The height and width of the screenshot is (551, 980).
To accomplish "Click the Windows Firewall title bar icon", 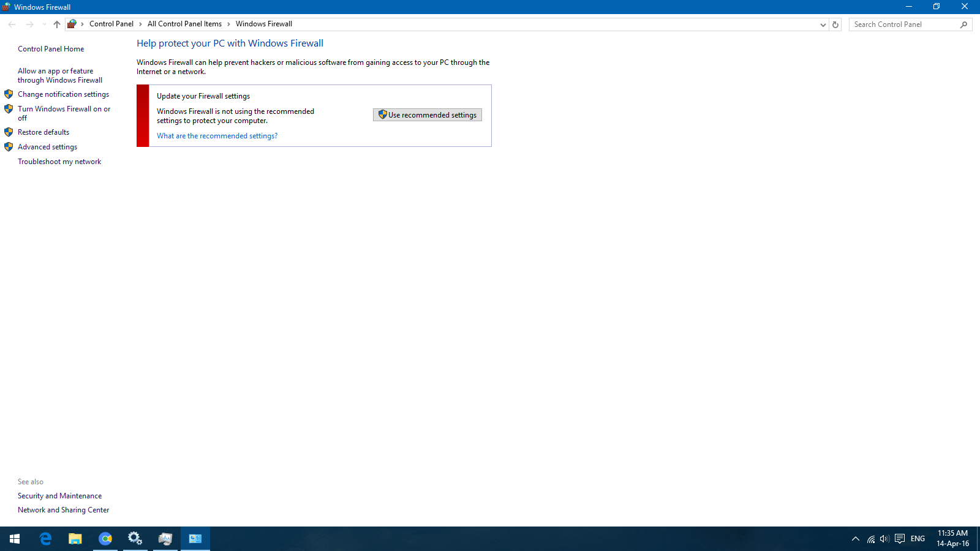I will point(6,7).
